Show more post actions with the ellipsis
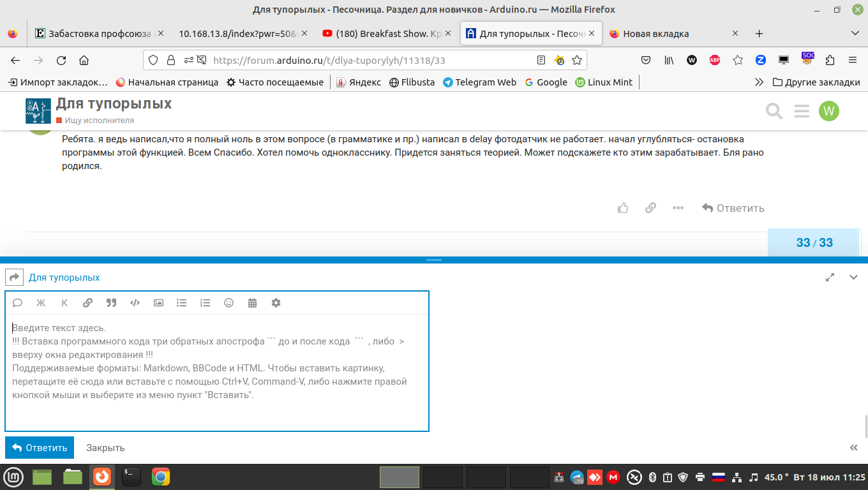The image size is (868, 490). tap(678, 208)
